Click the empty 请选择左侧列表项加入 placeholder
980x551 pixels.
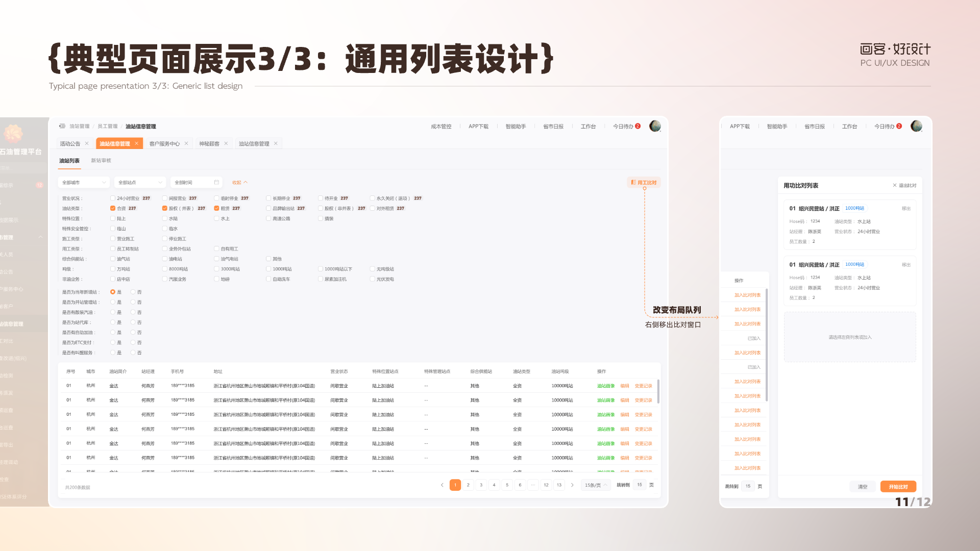click(x=850, y=337)
